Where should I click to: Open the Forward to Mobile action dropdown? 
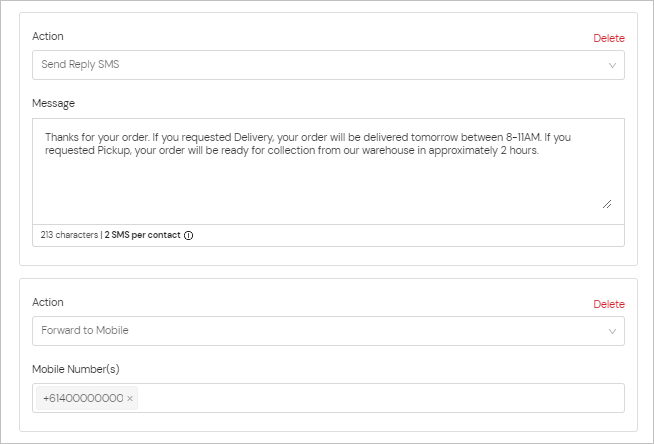(328, 331)
